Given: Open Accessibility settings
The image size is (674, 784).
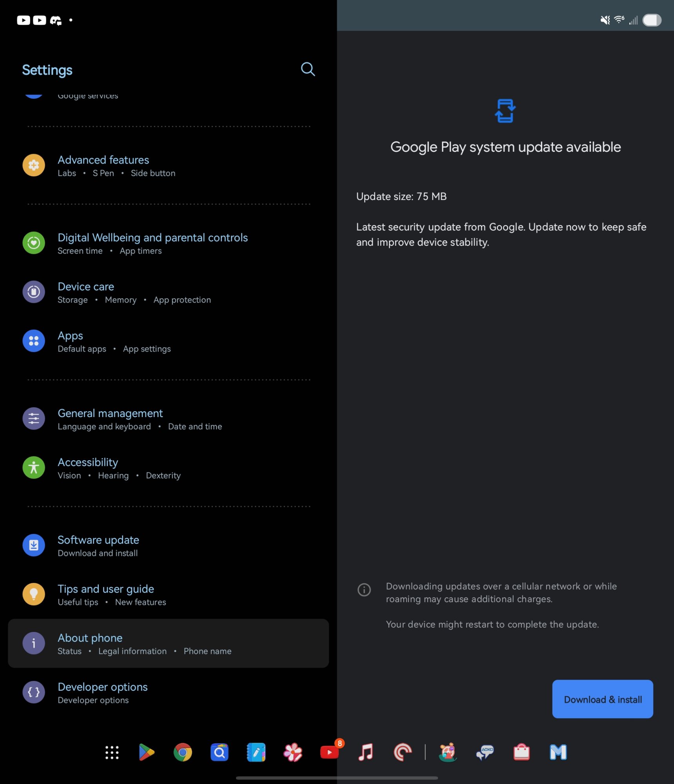Looking at the screenshot, I should pyautogui.click(x=169, y=468).
